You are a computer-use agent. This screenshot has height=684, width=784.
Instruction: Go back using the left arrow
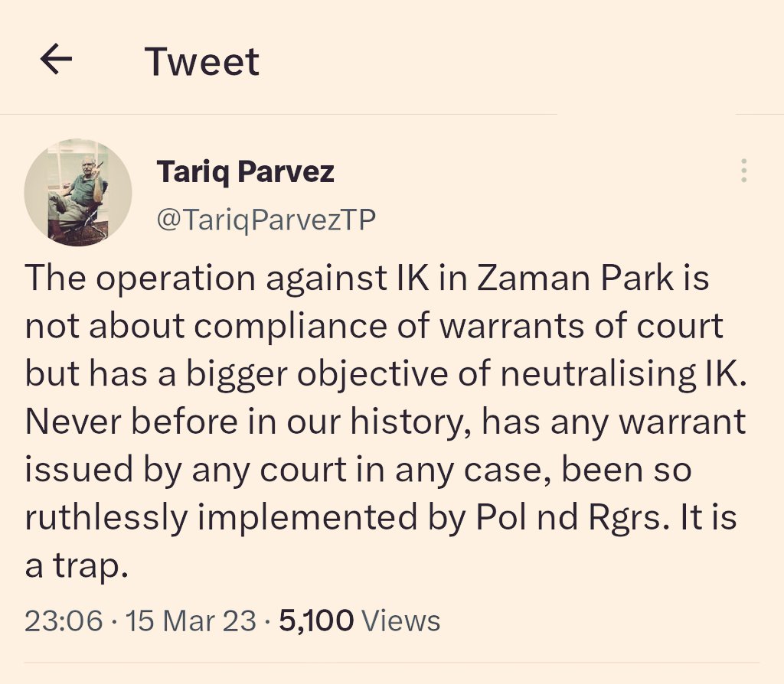click(56, 60)
